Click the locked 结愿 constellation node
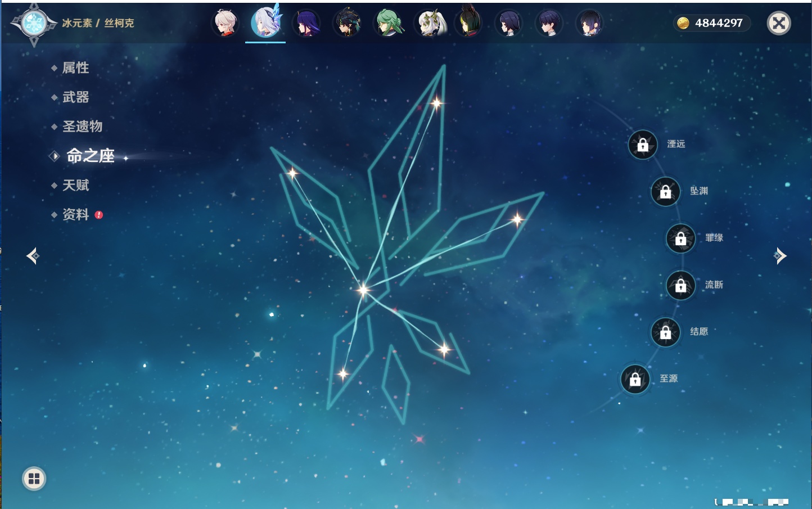The height and width of the screenshot is (509, 812). click(665, 332)
